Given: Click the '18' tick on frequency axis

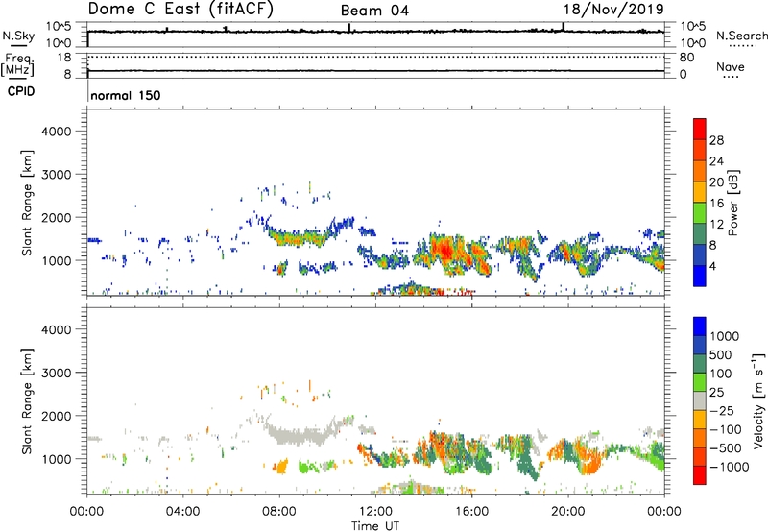Looking at the screenshot, I should coord(64,58).
